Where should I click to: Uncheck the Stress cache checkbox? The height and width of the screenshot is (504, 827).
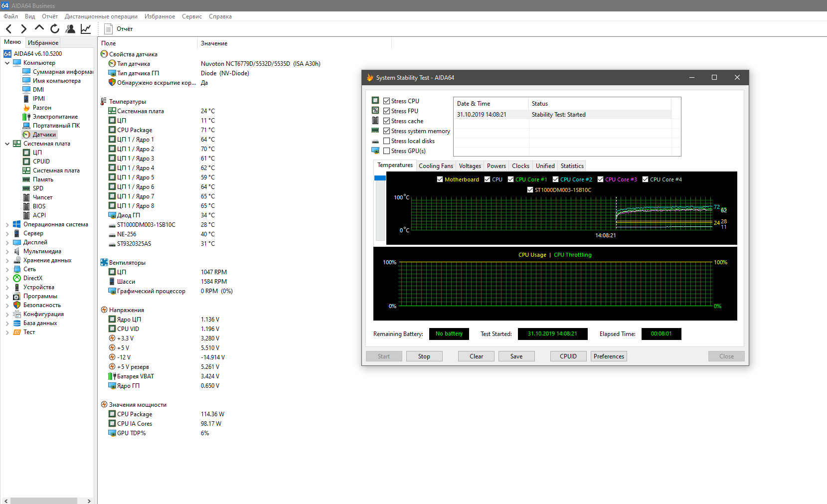[x=386, y=121]
